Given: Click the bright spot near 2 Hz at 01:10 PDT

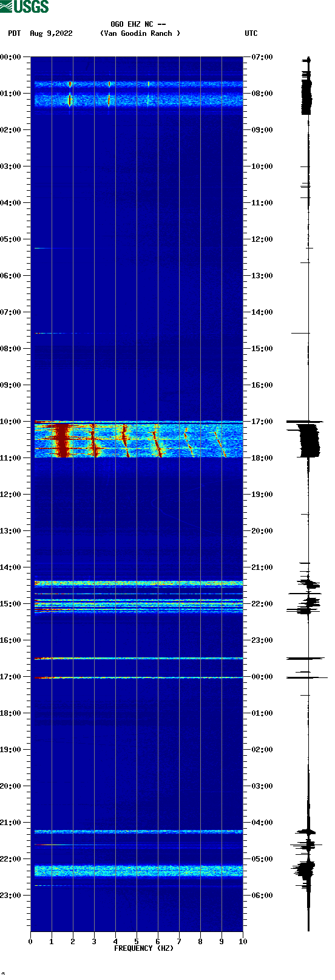Looking at the screenshot, I should (x=70, y=100).
